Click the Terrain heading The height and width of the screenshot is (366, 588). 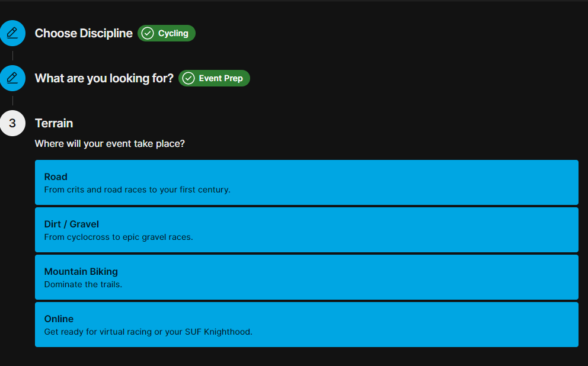coord(54,123)
